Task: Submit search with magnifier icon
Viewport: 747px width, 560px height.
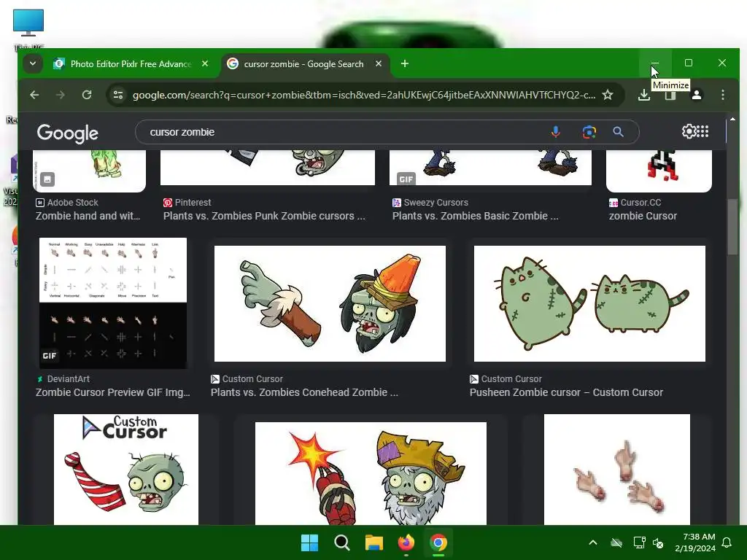Action: click(x=618, y=132)
